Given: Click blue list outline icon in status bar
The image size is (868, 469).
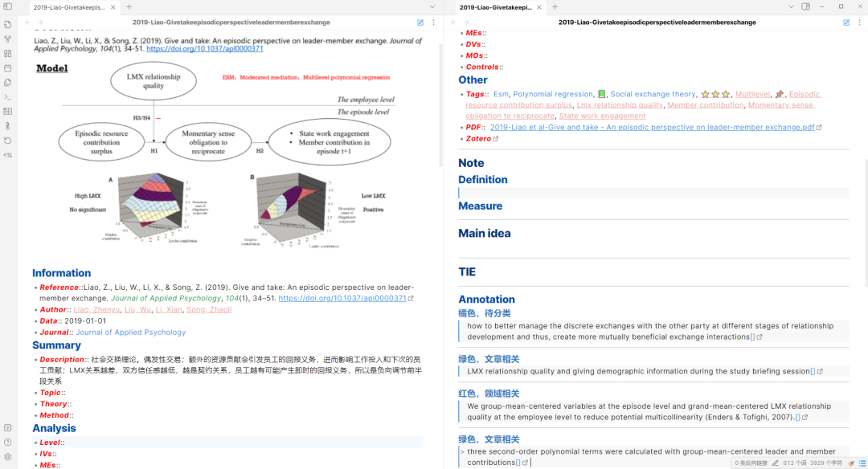Looking at the screenshot, I should click(862, 463).
